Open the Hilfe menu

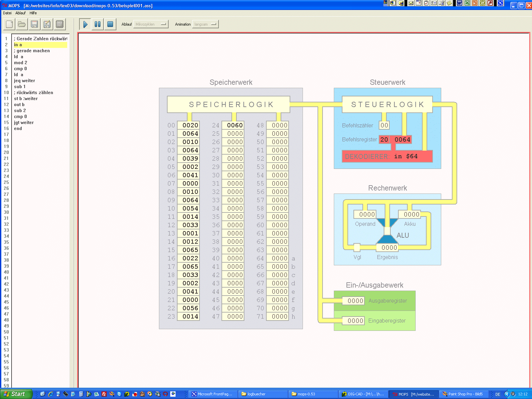point(33,13)
